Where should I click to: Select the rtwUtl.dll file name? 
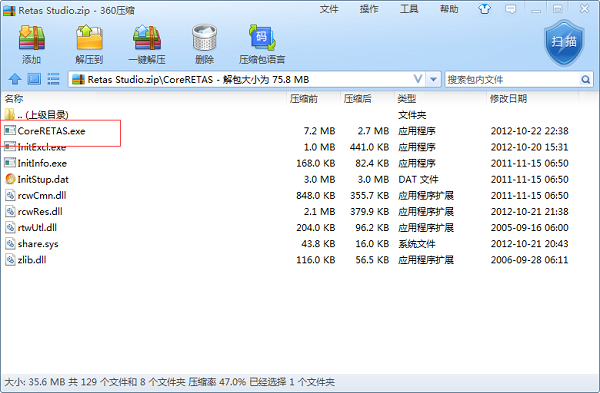pos(37,227)
